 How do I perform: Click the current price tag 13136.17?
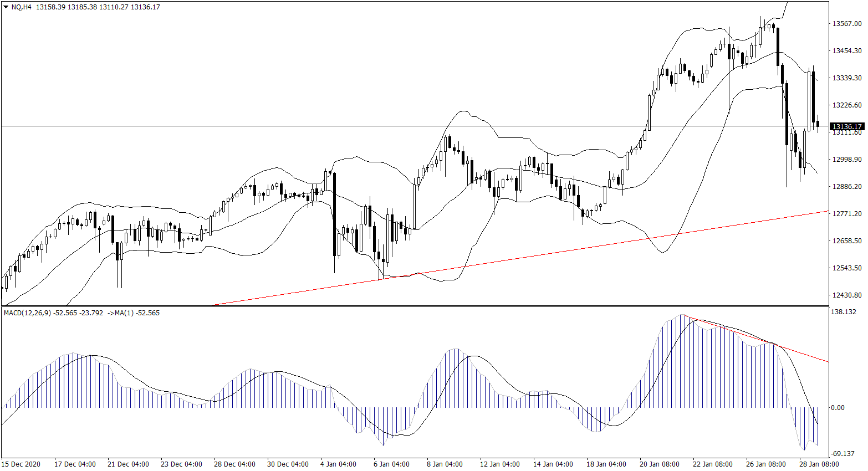coord(847,127)
